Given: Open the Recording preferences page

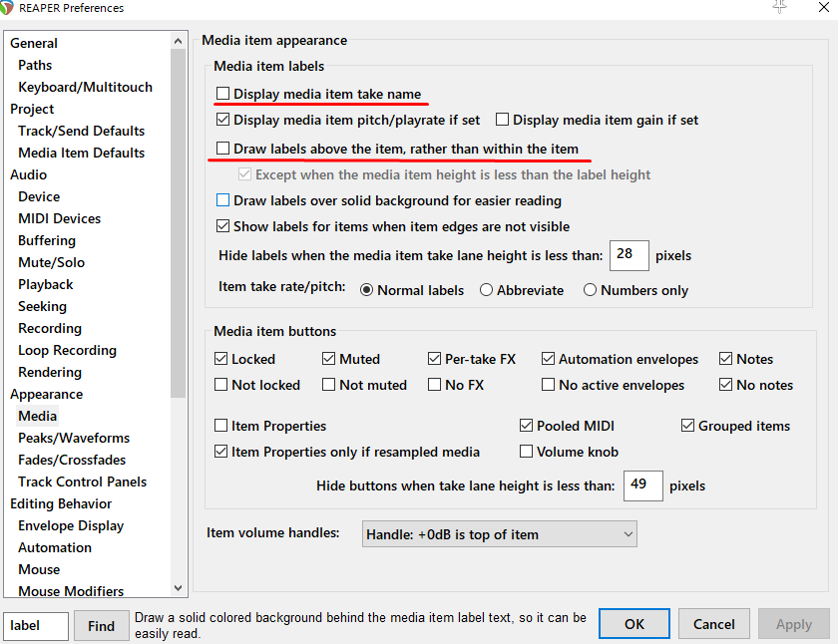Looking at the screenshot, I should pos(50,327).
